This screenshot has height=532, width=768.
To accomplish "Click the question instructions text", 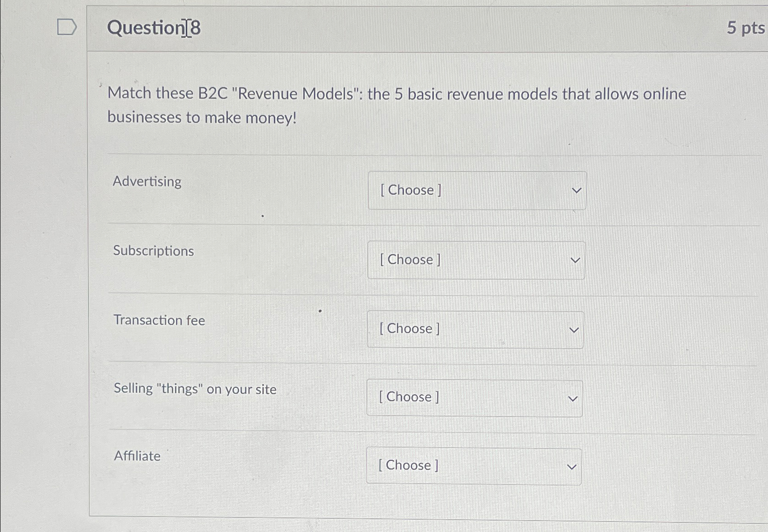I will [x=397, y=105].
